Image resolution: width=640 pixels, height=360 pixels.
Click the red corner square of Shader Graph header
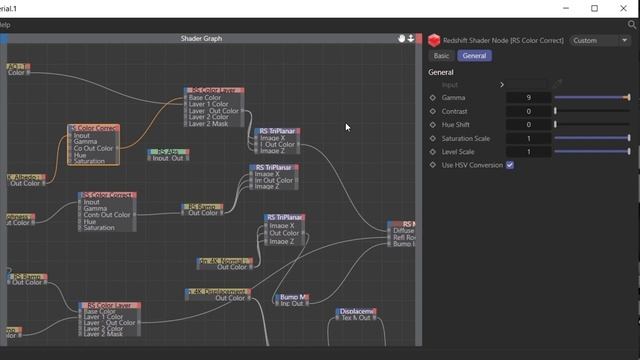coord(419,39)
